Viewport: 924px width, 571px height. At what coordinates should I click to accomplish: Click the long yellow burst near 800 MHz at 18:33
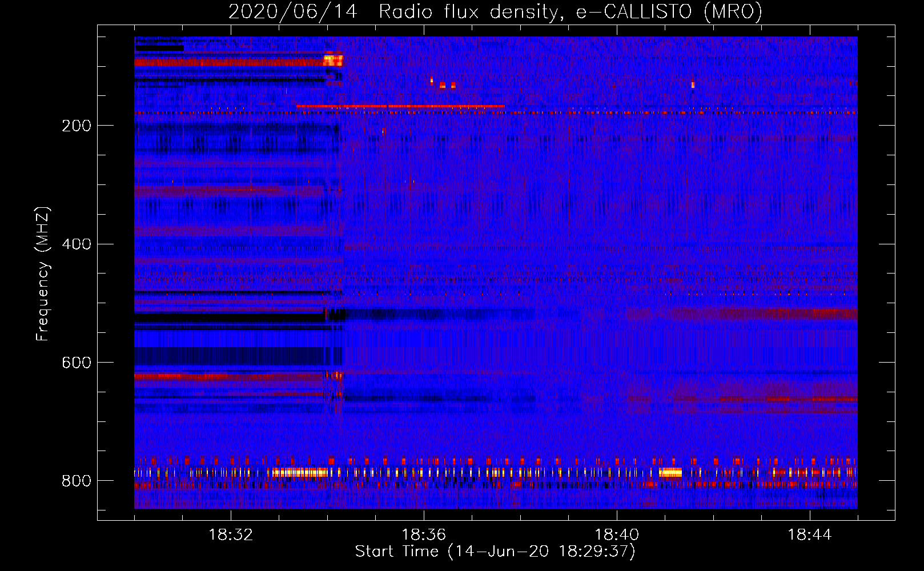(x=300, y=472)
